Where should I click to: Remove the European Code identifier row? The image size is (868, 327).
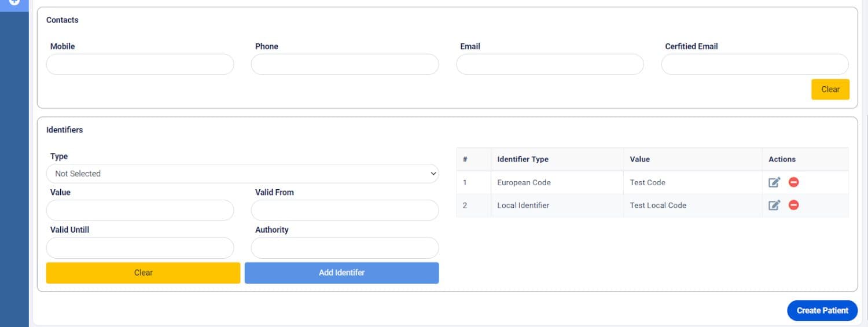794,182
